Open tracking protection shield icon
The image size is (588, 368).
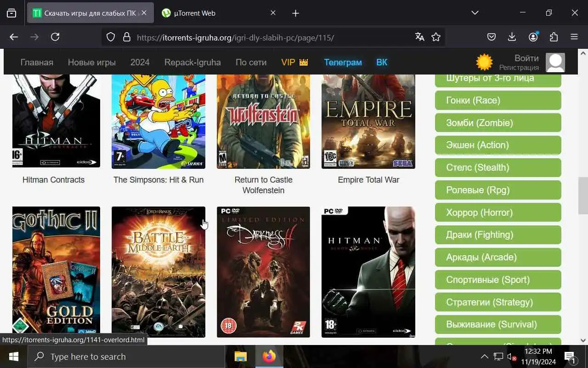point(111,37)
